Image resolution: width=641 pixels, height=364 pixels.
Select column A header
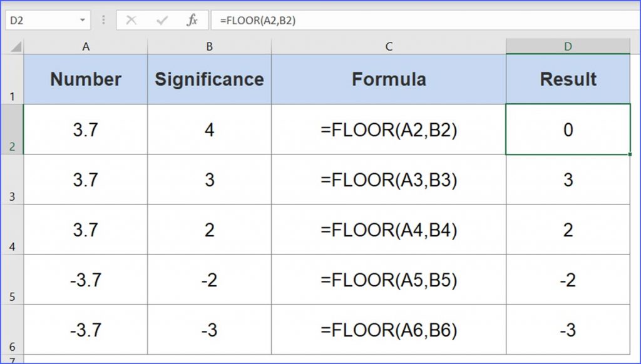(86, 46)
